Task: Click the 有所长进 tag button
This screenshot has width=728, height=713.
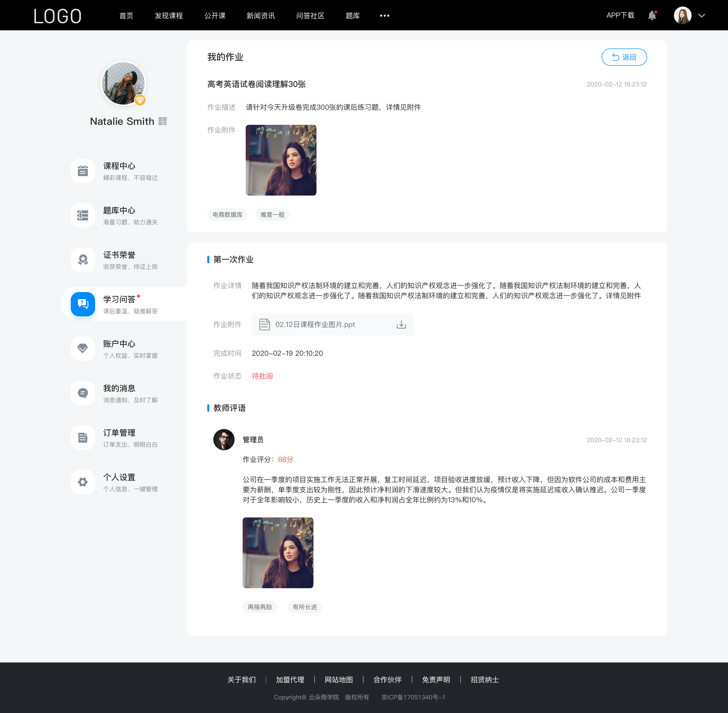Action: click(305, 607)
